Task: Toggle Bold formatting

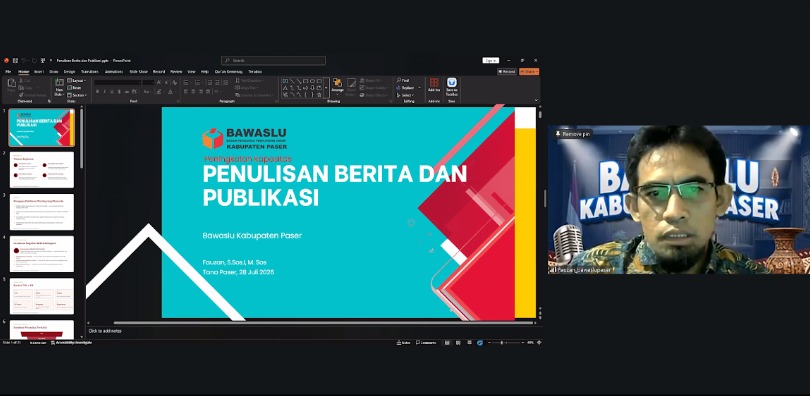Action: pyautogui.click(x=98, y=91)
